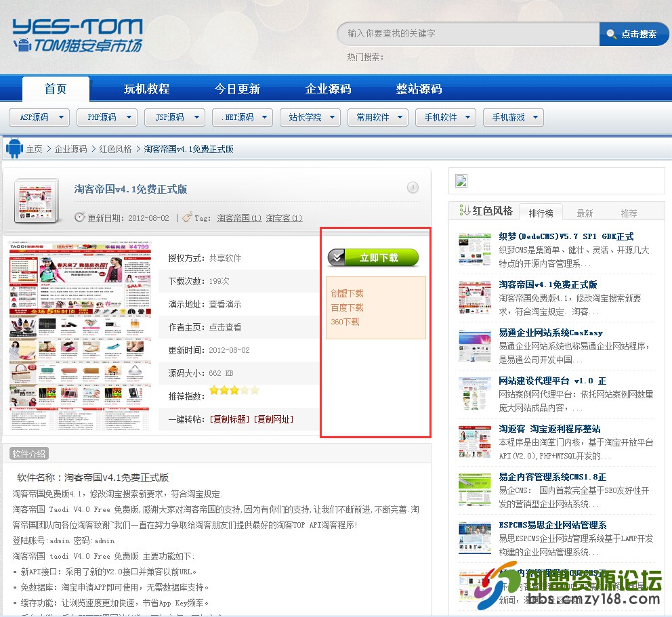Expand the 手机游戏 dropdown
The height and width of the screenshot is (617, 672).
point(513,117)
